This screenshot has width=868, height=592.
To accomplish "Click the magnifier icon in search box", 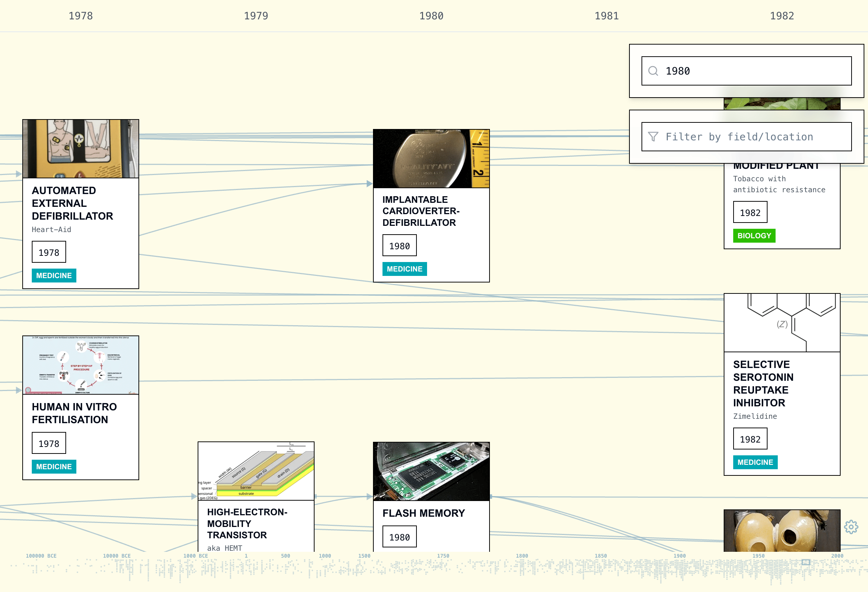I will (653, 71).
